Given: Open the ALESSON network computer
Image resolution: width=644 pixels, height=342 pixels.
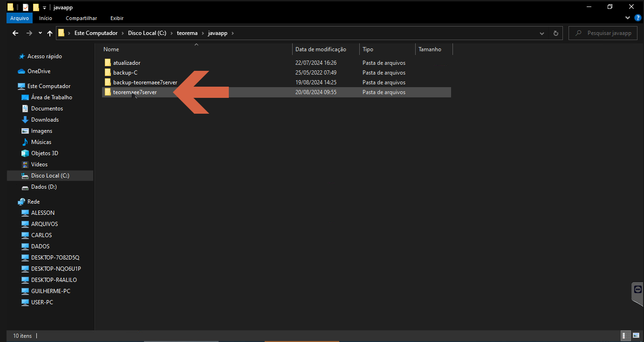Looking at the screenshot, I should [x=43, y=213].
